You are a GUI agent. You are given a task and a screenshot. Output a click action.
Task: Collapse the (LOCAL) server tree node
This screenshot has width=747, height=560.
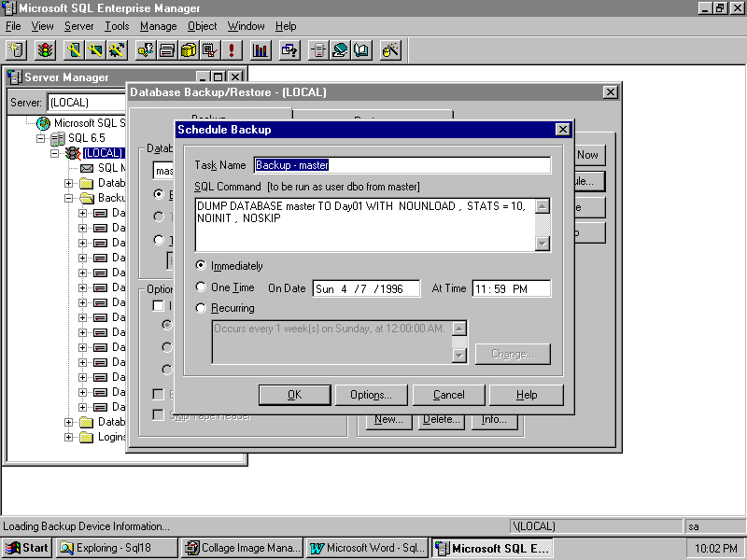[55, 153]
